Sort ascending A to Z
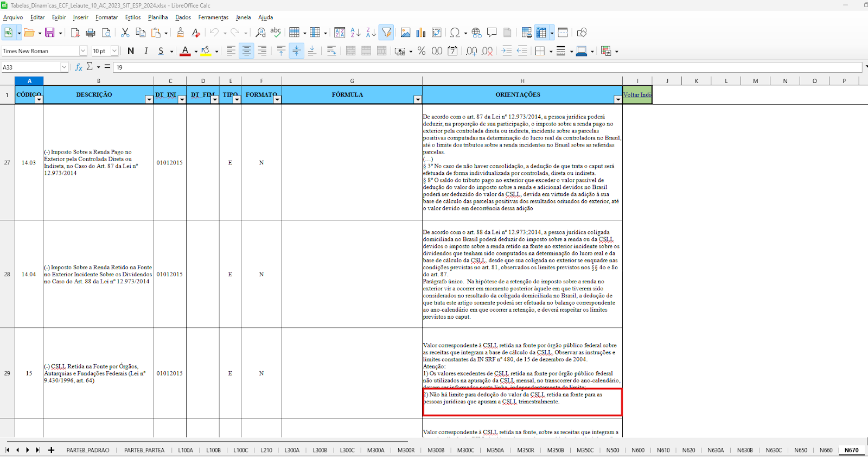 (355, 33)
